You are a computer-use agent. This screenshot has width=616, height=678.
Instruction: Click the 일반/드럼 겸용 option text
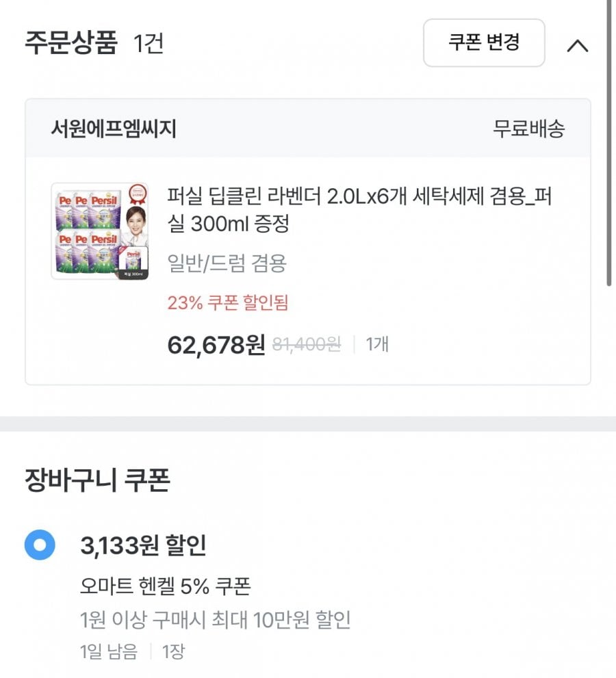click(x=227, y=263)
